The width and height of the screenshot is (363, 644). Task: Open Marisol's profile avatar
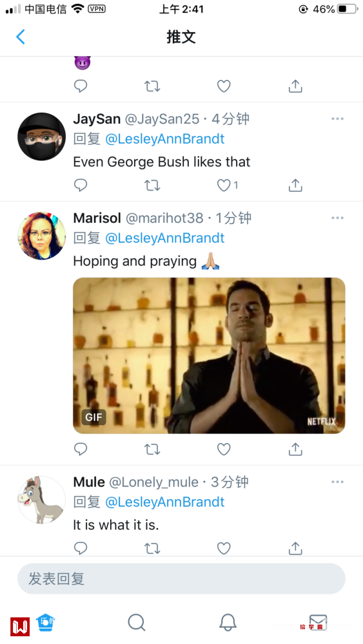pyautogui.click(x=41, y=236)
